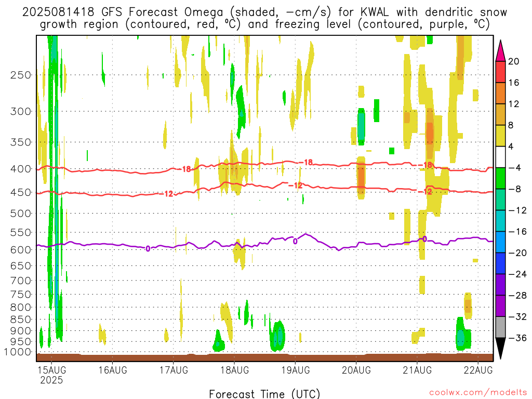Click the violet -24 to -28 colorbar swatch
The height and width of the screenshot is (399, 532).
(500, 285)
